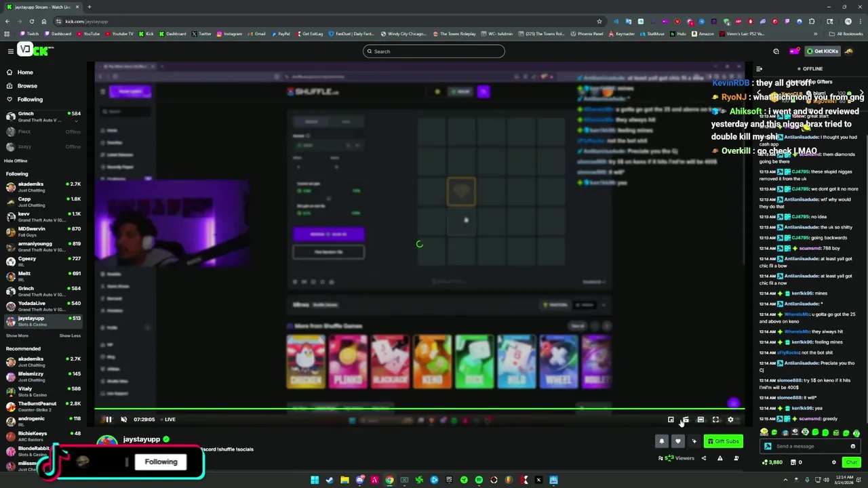Pause the stream with the pause button
Screen dimensions: 868x488
[x=108, y=420]
